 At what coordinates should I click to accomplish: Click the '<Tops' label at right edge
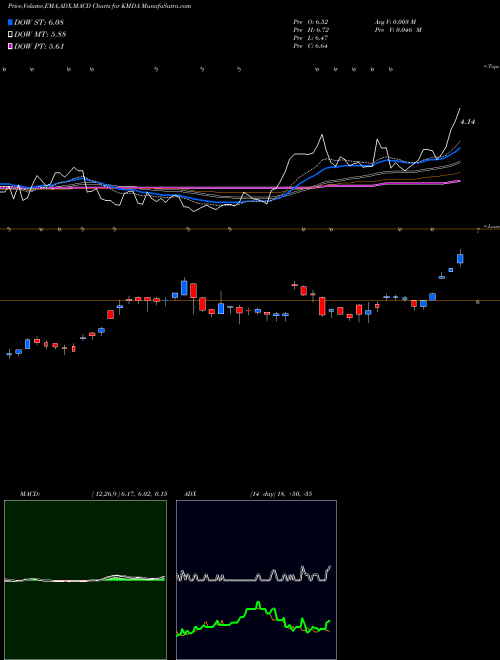click(x=492, y=67)
